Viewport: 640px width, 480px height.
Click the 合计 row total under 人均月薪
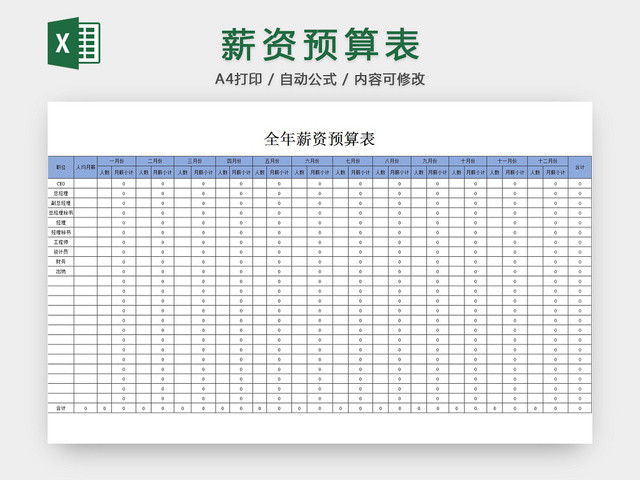click(86, 408)
